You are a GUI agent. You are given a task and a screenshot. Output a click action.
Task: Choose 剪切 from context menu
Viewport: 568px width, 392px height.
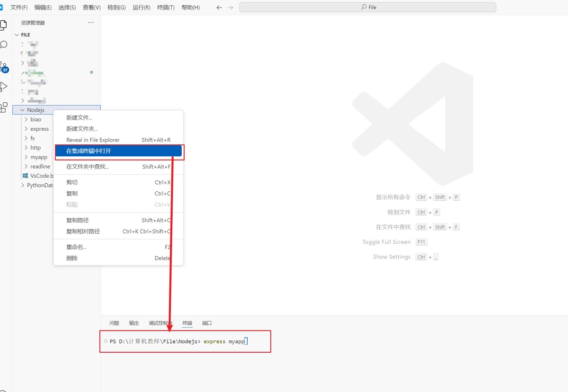coord(118,182)
